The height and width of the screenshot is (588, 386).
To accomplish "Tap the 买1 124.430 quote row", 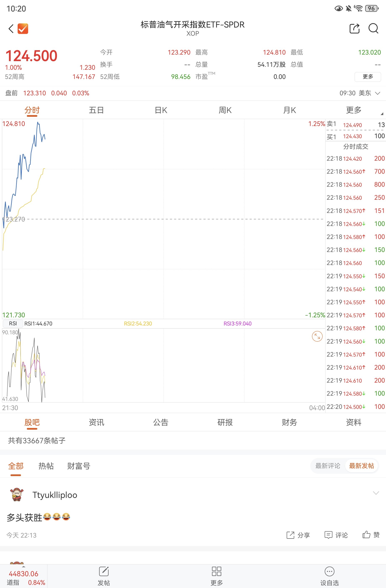I will [x=356, y=136].
